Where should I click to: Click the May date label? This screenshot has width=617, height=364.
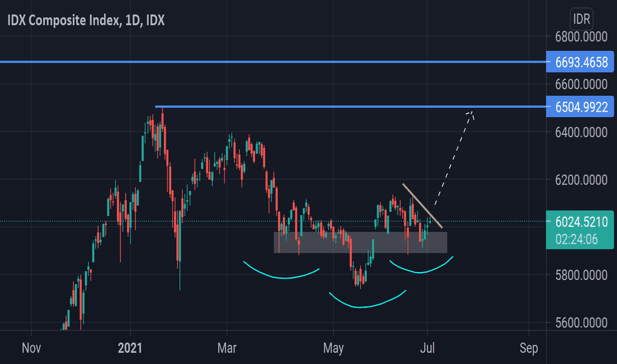click(x=333, y=348)
